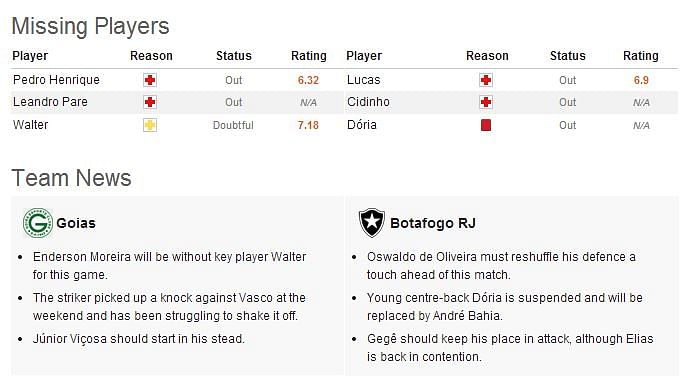Click Walter's yellow cross doubtful icon
This screenshot has width=682, height=376.
click(150, 125)
